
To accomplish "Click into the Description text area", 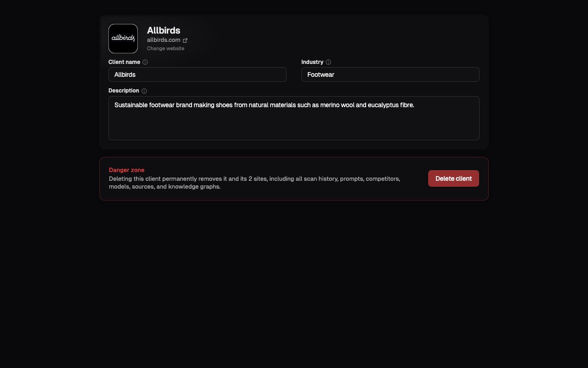I will pyautogui.click(x=294, y=118).
